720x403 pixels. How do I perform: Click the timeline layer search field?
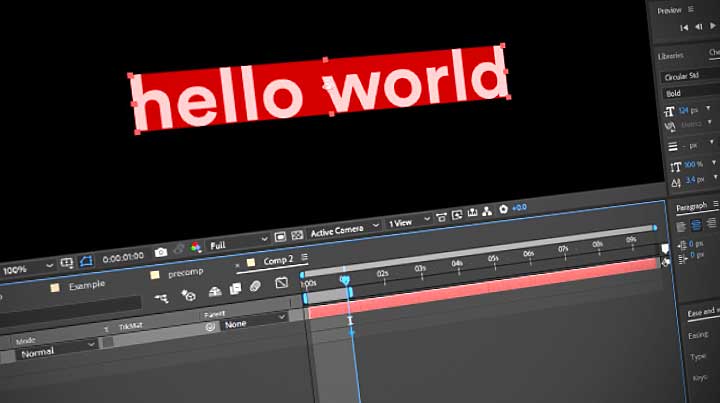pyautogui.click(x=69, y=310)
